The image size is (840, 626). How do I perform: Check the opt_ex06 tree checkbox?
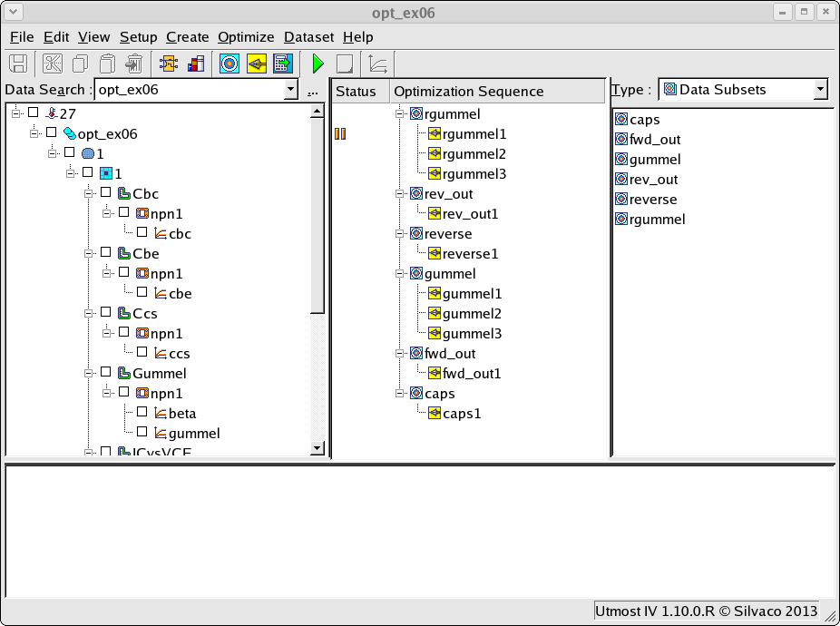pos(52,132)
